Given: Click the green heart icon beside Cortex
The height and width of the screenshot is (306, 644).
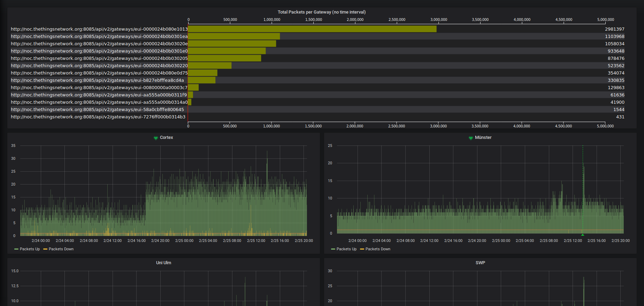Looking at the screenshot, I should [156, 138].
